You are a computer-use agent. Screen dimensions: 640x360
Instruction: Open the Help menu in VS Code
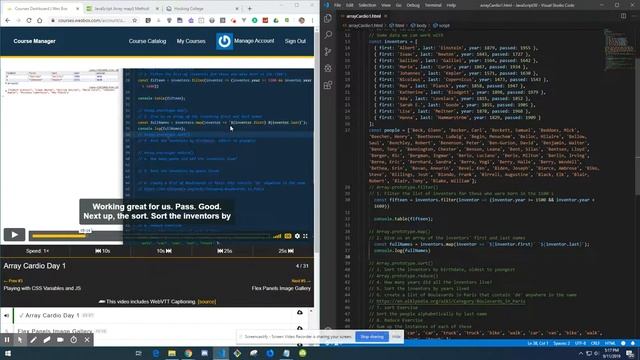point(451,5)
